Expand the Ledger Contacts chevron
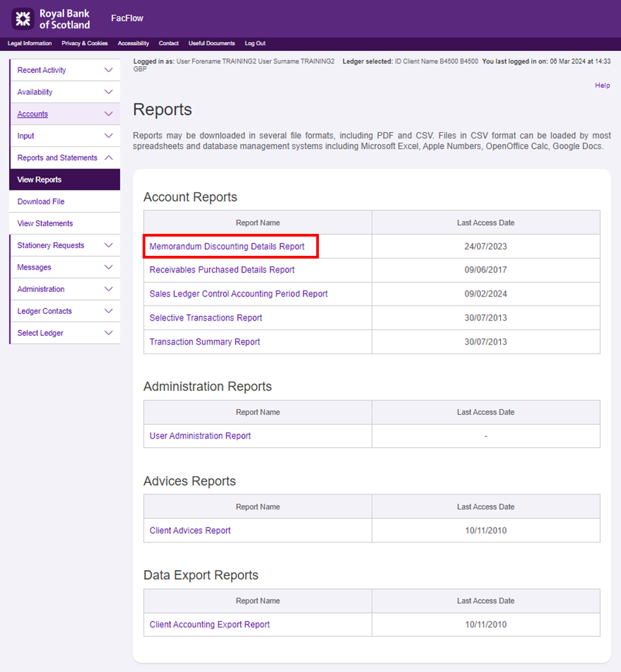621x672 pixels. tap(108, 311)
